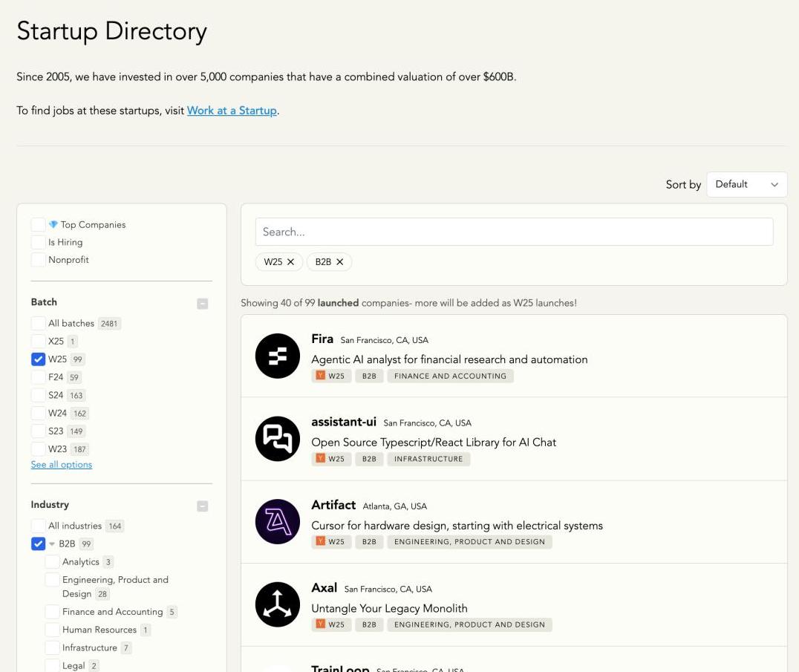799x672 pixels.
Task: Click the B2B tag on assistant-ui's card
Action: 369,459
